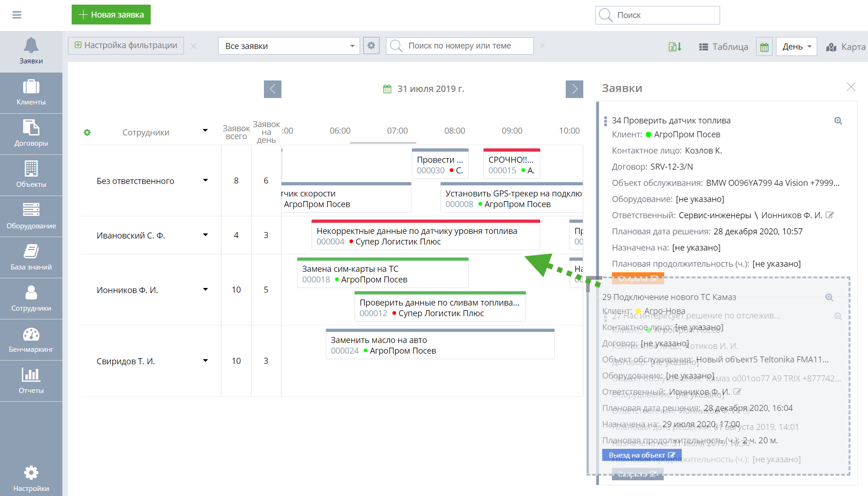Screen dimensions: 868x496
Task: Select the calendar view icon
Action: tap(764, 47)
